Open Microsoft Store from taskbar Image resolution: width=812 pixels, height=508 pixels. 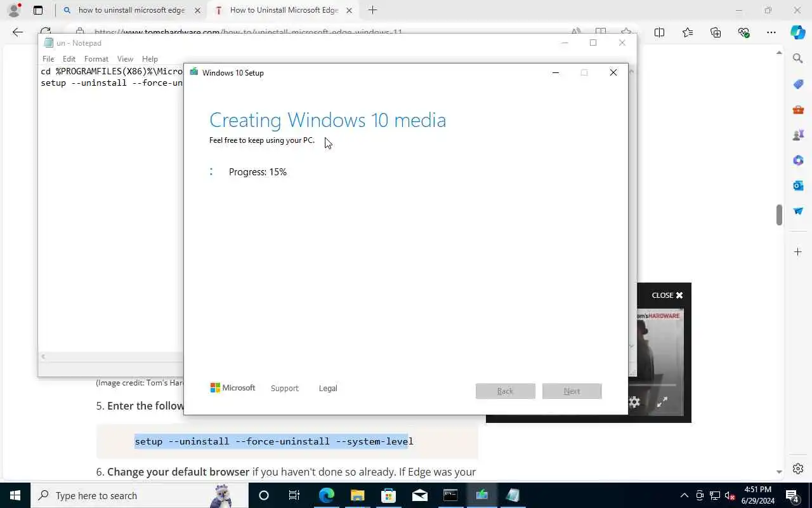coord(388,495)
